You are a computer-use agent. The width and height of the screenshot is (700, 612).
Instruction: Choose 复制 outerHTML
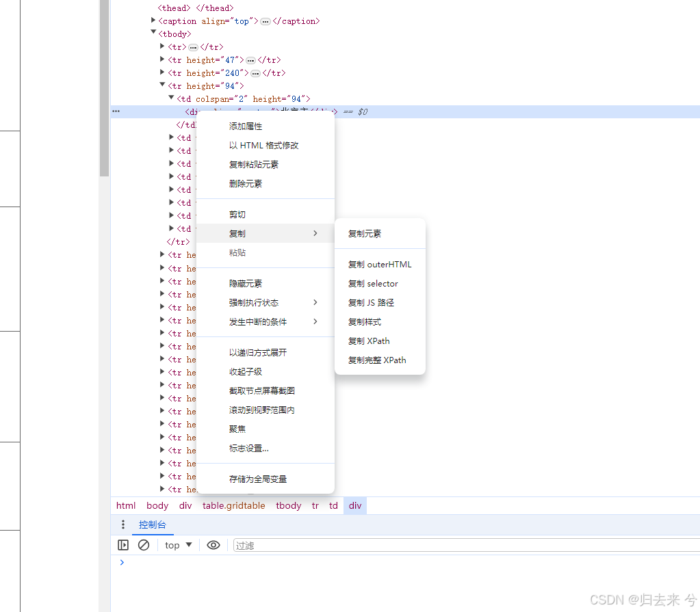click(380, 265)
